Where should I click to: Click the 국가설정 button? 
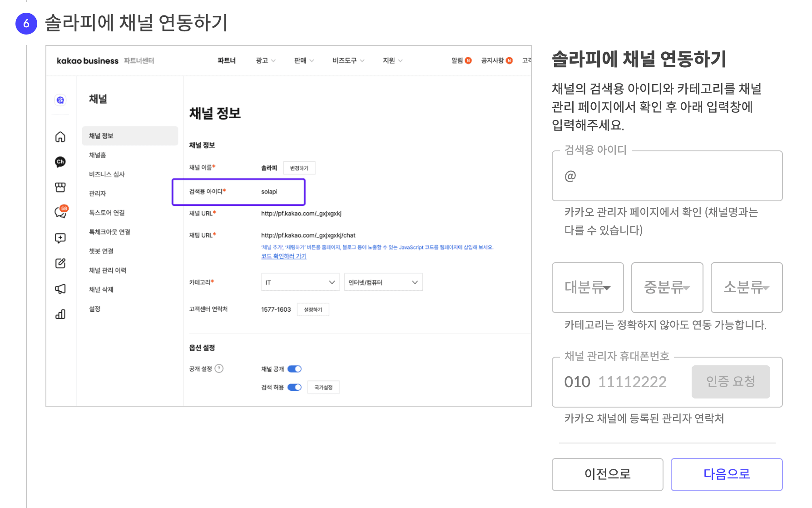click(x=323, y=387)
